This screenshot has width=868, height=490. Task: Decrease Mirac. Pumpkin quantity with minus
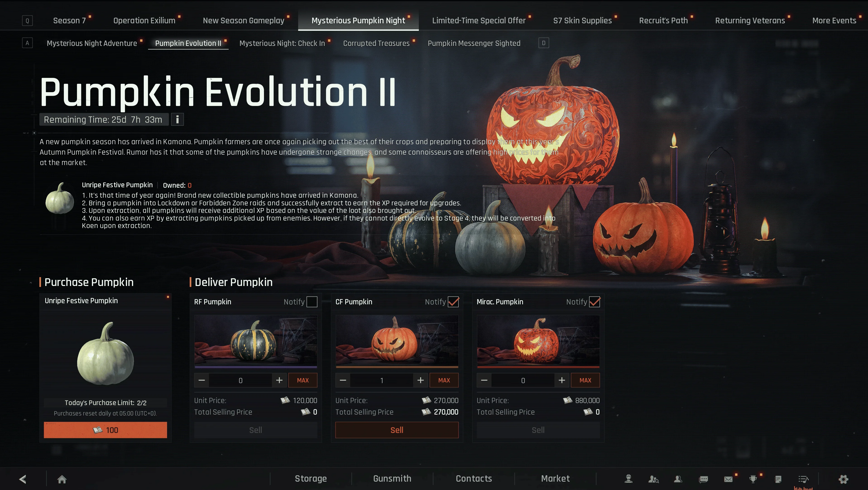tap(484, 380)
